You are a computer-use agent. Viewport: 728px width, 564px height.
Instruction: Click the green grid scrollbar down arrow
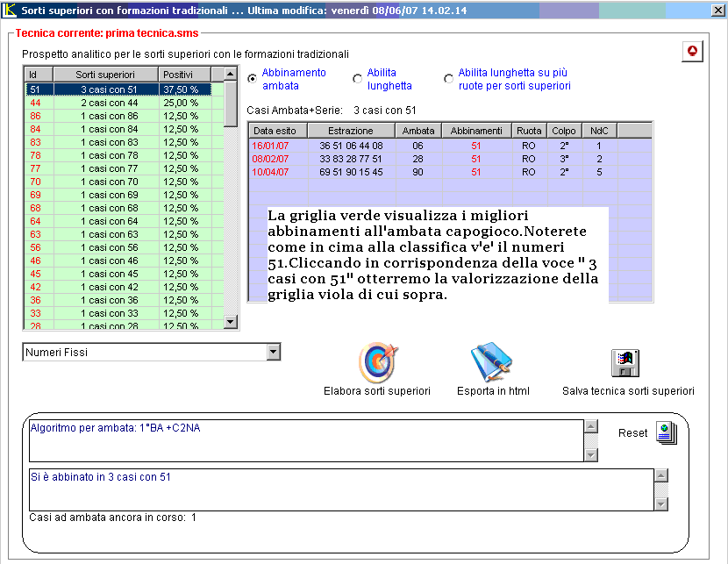click(x=231, y=322)
